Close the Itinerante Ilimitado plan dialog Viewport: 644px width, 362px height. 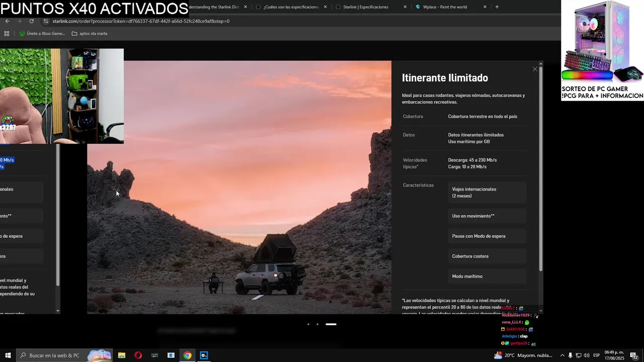(x=535, y=69)
